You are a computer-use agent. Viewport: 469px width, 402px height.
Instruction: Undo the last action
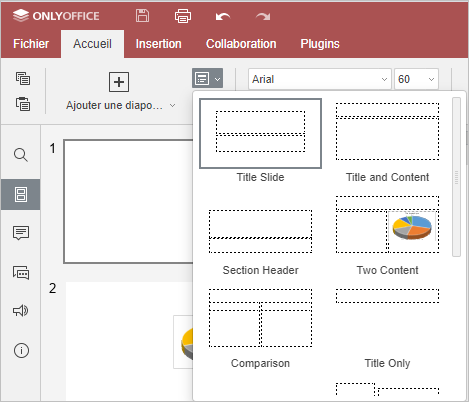click(x=223, y=16)
